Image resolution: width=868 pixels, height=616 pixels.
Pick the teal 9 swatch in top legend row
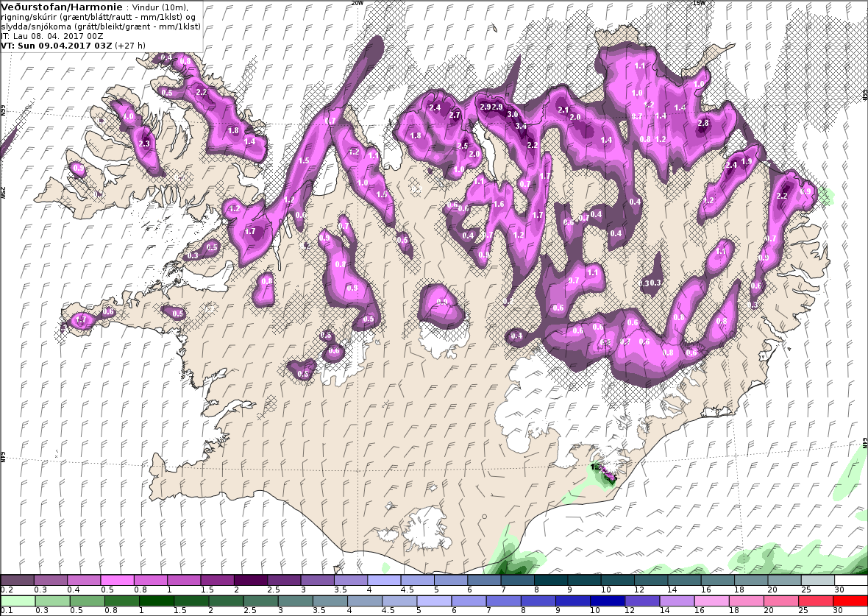pos(584,580)
